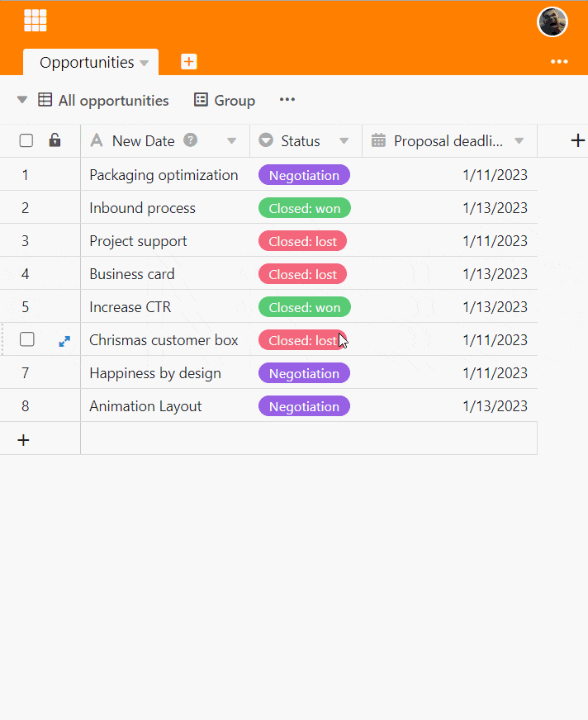Image resolution: width=588 pixels, height=720 pixels.
Task: Click the Group button
Action: (x=225, y=101)
